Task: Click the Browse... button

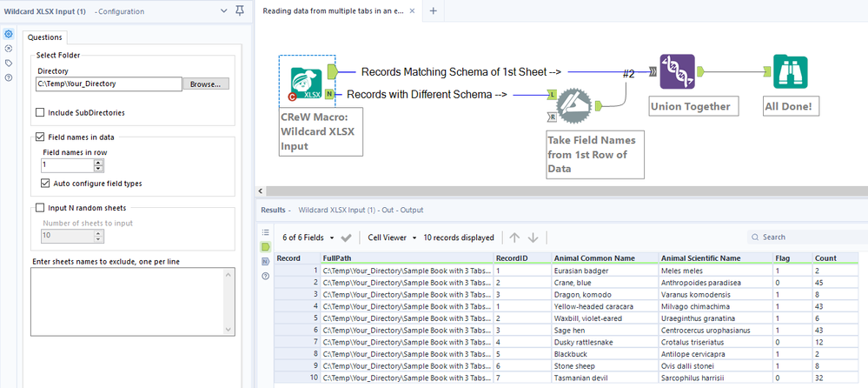Action: pos(206,84)
